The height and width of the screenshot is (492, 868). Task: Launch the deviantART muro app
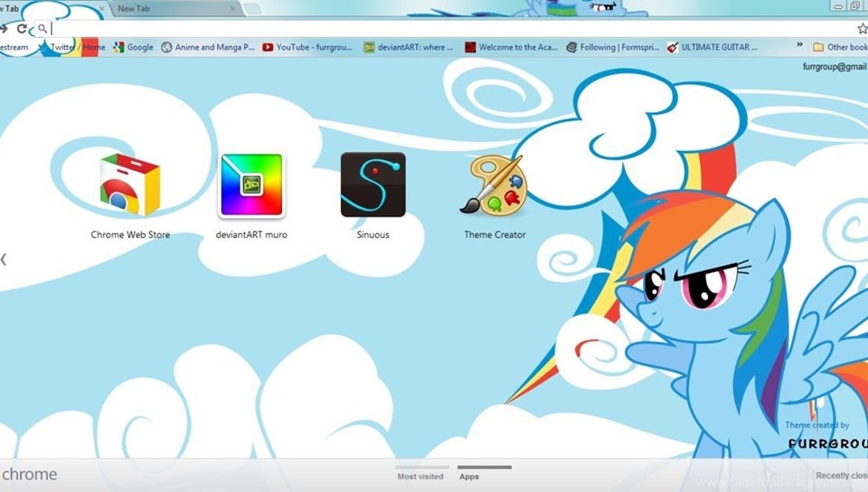click(251, 185)
